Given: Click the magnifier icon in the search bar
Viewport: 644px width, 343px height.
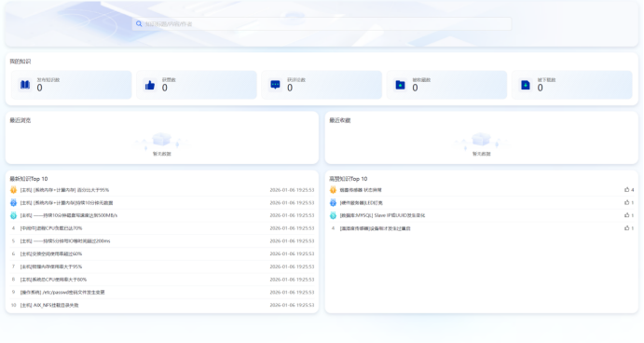Looking at the screenshot, I should click(139, 24).
